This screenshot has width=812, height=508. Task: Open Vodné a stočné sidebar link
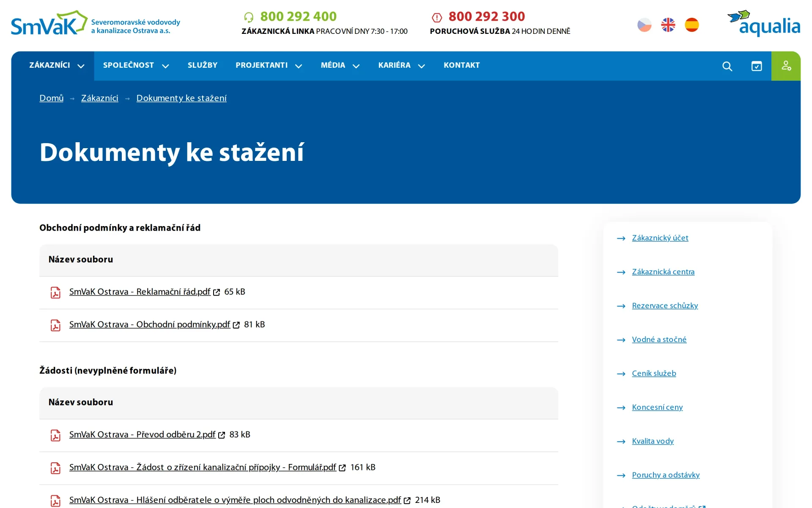[x=659, y=340]
